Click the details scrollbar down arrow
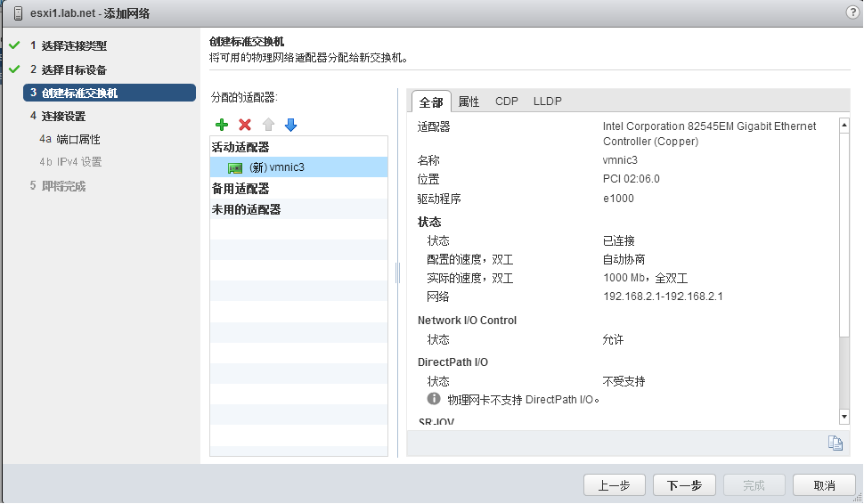The width and height of the screenshot is (864, 504). [844, 417]
